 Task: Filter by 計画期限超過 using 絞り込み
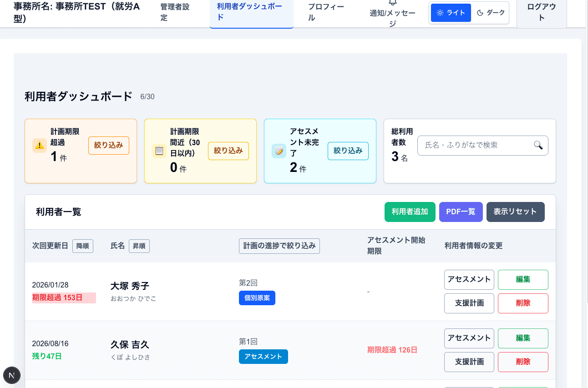click(109, 146)
